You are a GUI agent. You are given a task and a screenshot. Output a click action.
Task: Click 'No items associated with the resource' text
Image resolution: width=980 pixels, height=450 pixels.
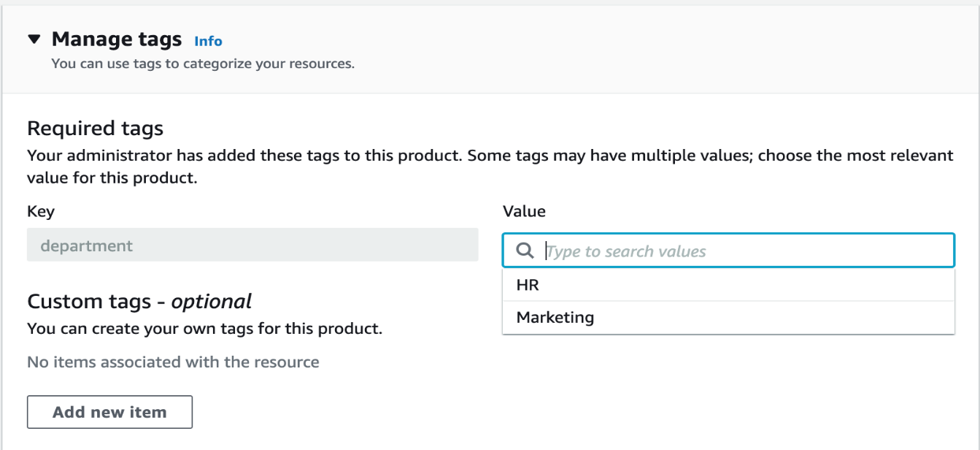click(x=173, y=362)
